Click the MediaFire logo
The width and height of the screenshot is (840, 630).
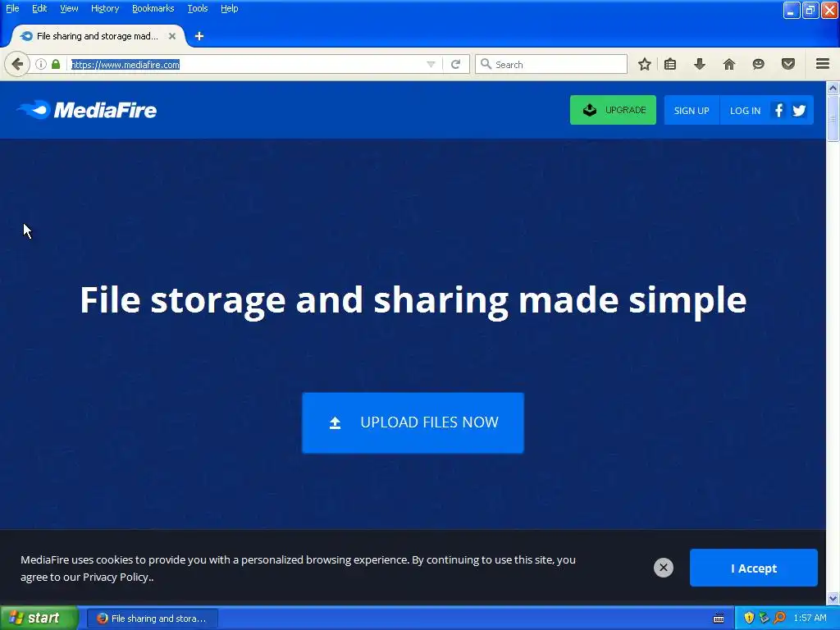coord(87,110)
